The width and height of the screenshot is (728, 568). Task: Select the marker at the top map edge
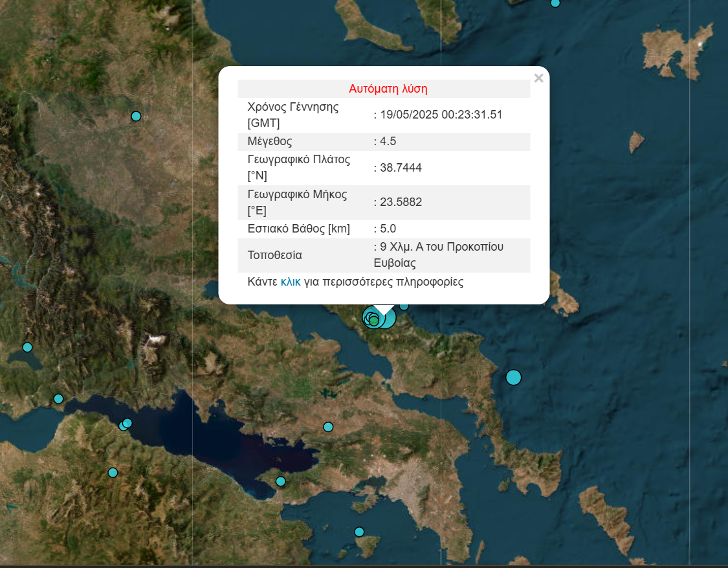[x=555, y=3]
